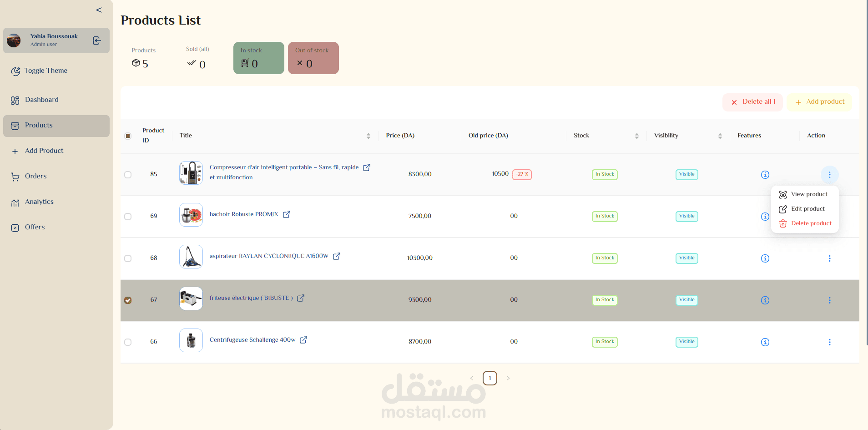Close the three-dot action menu for product 85
The width and height of the screenshot is (868, 430).
[x=830, y=175]
